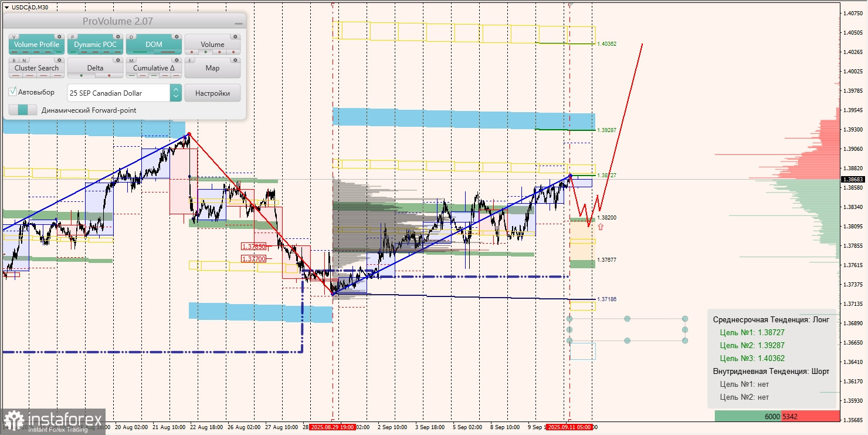Click the B hotkey tag on Cluster Search
Screen dimensions: 868x435
[x=13, y=60]
